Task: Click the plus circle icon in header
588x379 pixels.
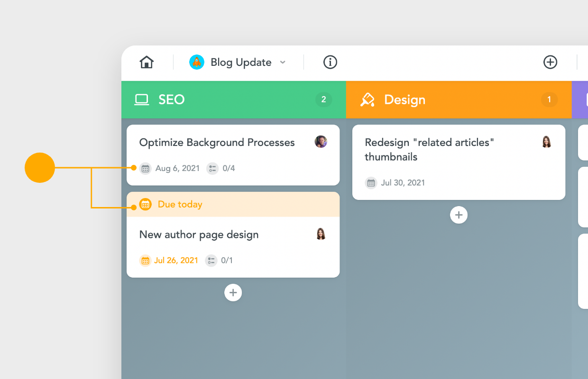Action: click(x=550, y=62)
